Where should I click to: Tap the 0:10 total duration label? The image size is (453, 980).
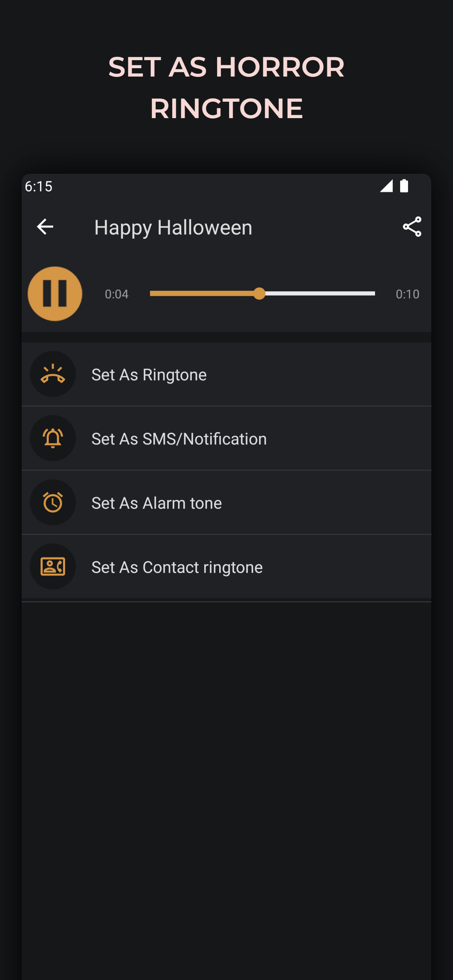(x=407, y=294)
